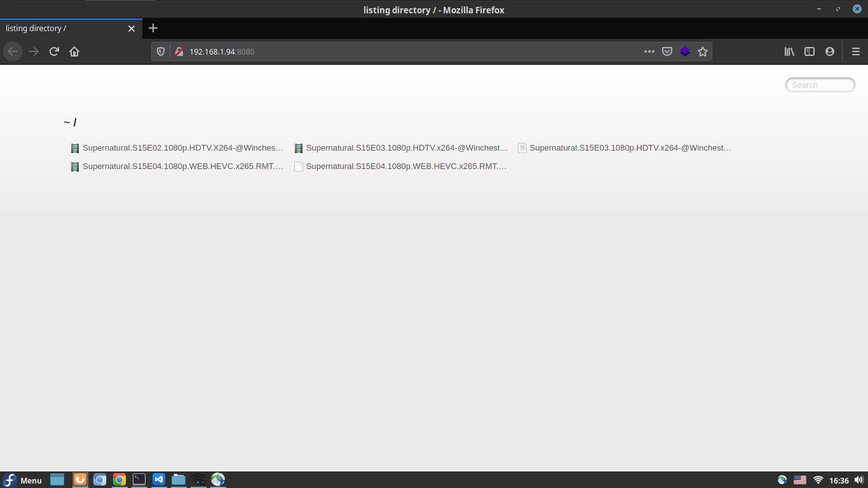Open the Firefox Account menu
The width and height of the screenshot is (868, 488).
pyautogui.click(x=830, y=51)
